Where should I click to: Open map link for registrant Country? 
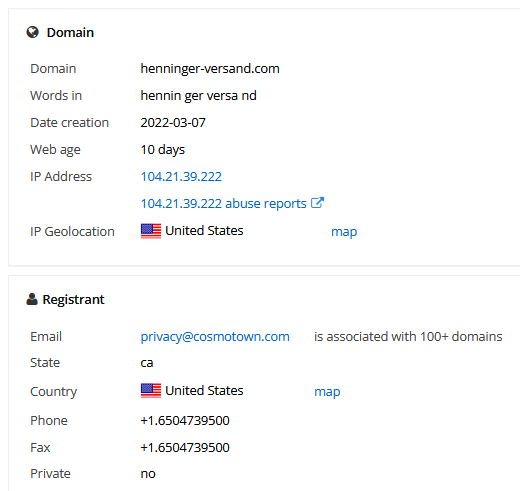(x=327, y=392)
